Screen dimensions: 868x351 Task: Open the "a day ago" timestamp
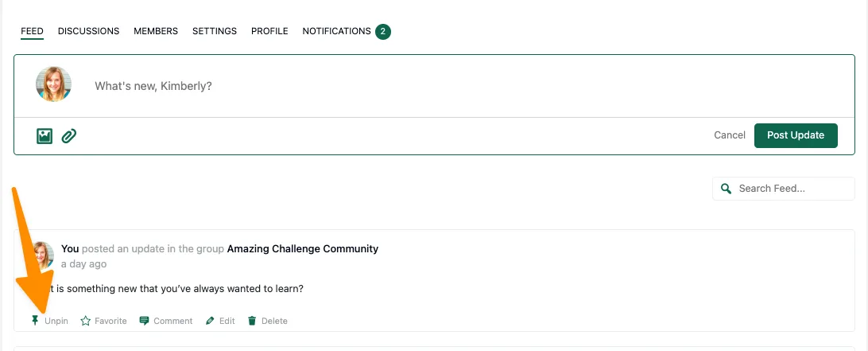pyautogui.click(x=83, y=264)
